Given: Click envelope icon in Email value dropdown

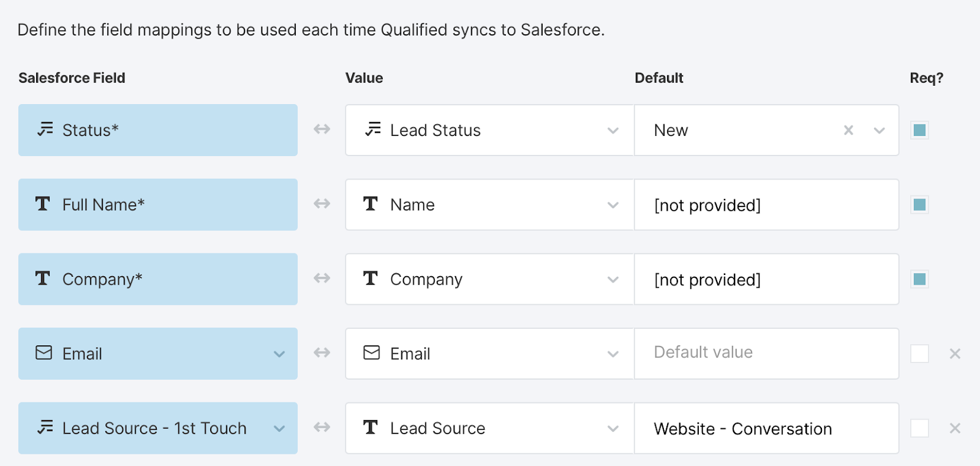Looking at the screenshot, I should [372, 353].
